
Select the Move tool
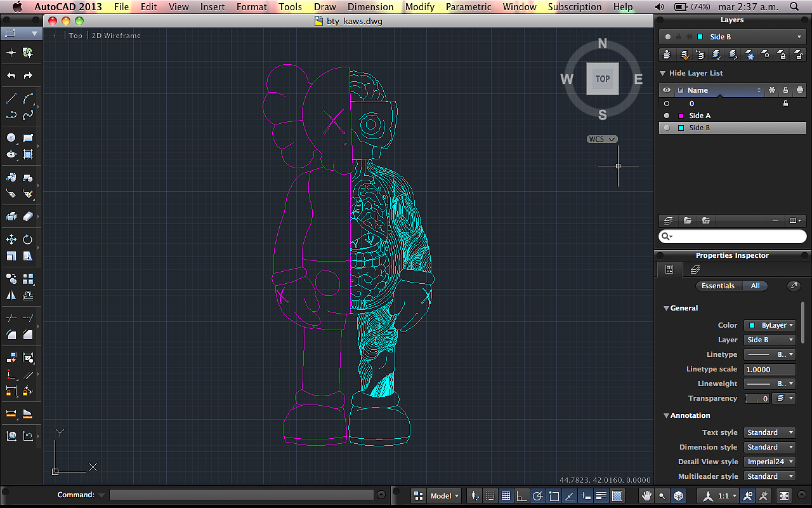(11, 239)
